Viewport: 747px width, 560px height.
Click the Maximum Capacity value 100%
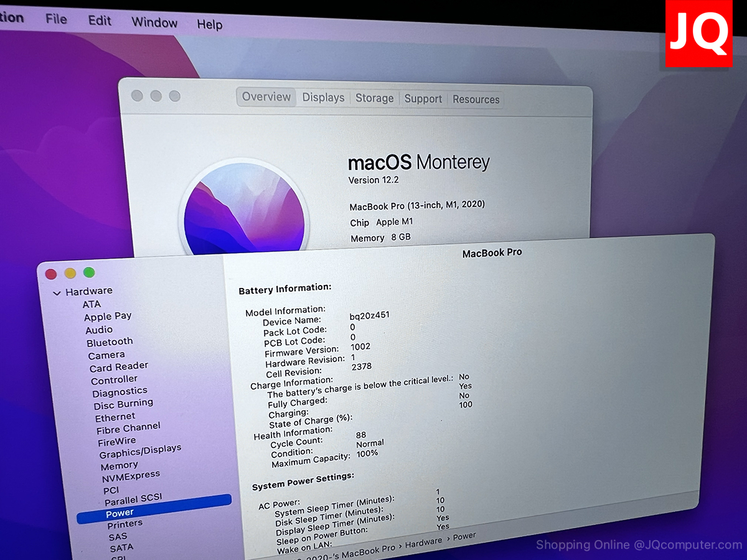367,453
